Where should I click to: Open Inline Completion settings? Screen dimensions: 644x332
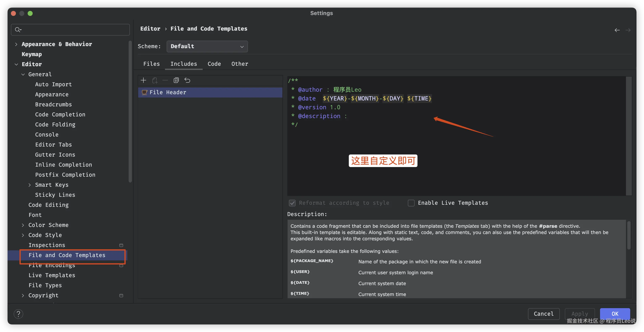coord(63,165)
